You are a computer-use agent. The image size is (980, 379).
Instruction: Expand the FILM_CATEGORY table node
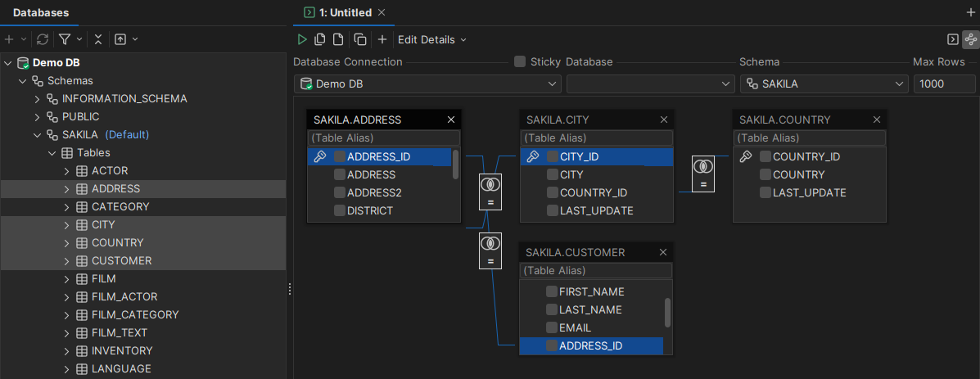(x=67, y=314)
